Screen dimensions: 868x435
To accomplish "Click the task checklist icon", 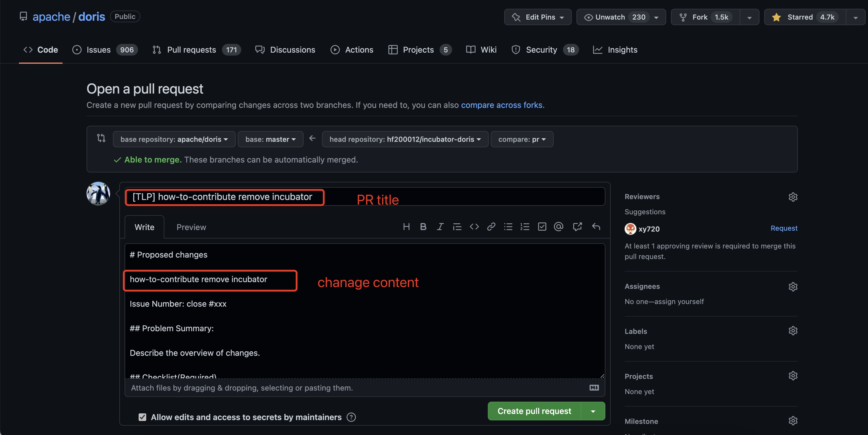I will coord(542,226).
